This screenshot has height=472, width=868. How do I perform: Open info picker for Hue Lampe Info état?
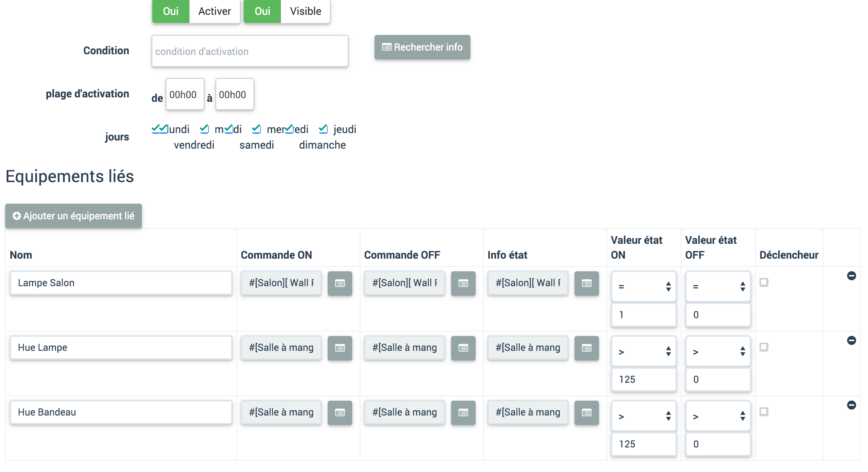pos(586,348)
